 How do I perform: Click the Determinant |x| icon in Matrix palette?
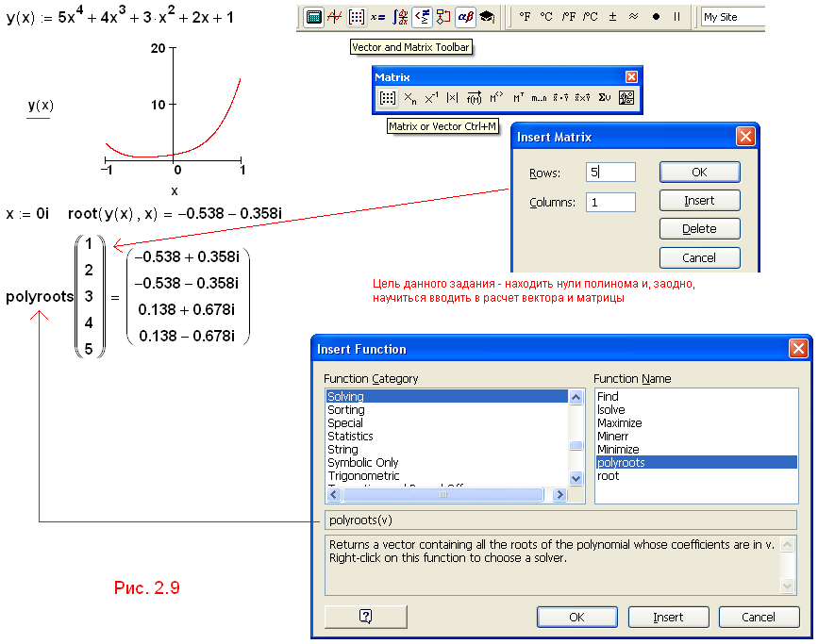click(x=453, y=97)
